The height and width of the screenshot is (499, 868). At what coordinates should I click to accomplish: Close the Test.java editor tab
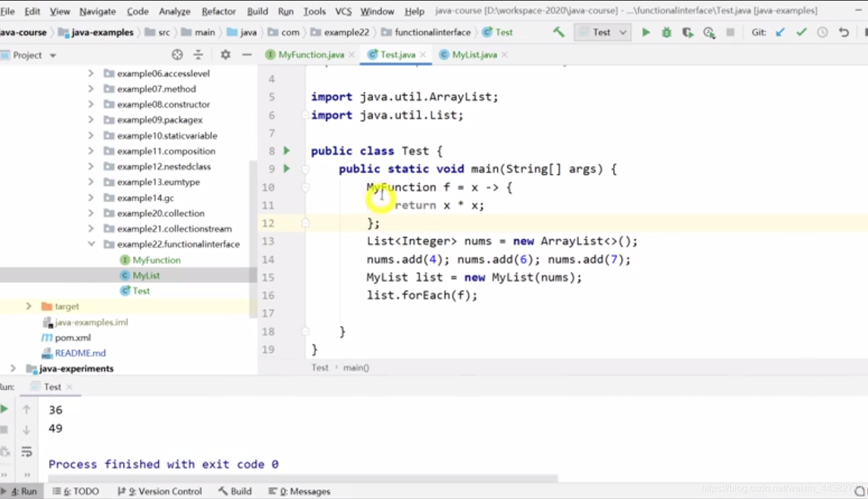[x=423, y=55]
